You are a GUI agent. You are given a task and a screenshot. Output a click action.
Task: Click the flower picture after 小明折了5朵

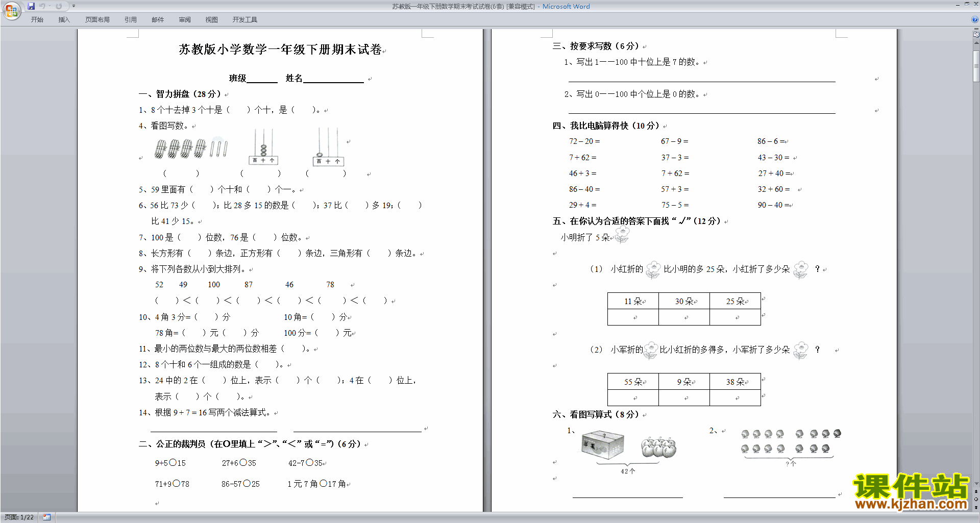(622, 235)
